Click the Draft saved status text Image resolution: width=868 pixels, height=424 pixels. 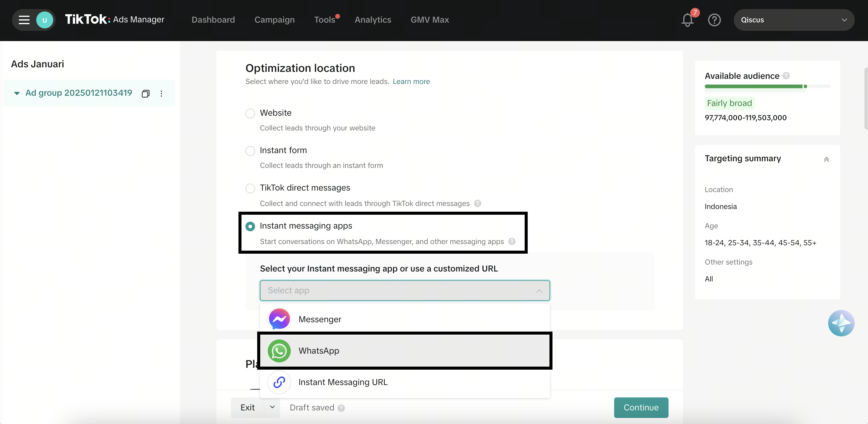pyautogui.click(x=312, y=407)
